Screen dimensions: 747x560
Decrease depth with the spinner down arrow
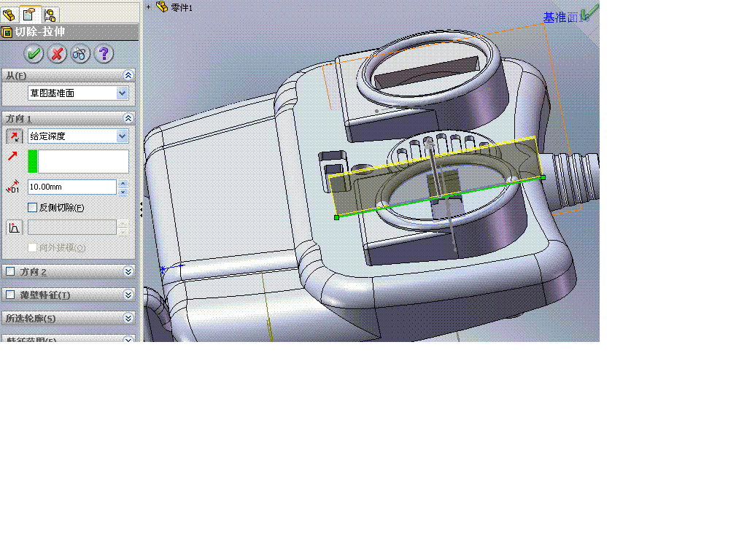pyautogui.click(x=123, y=191)
